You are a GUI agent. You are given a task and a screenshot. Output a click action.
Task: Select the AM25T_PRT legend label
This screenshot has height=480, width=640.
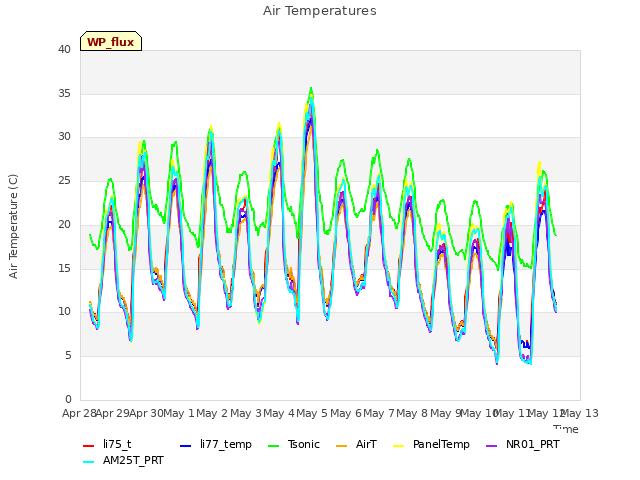[133, 460]
